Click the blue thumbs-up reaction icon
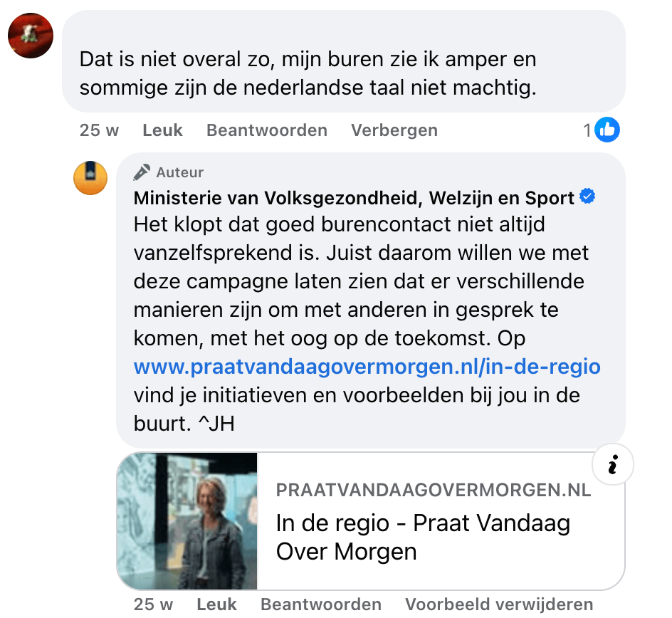Viewport: 672px width, 618px height. [607, 130]
